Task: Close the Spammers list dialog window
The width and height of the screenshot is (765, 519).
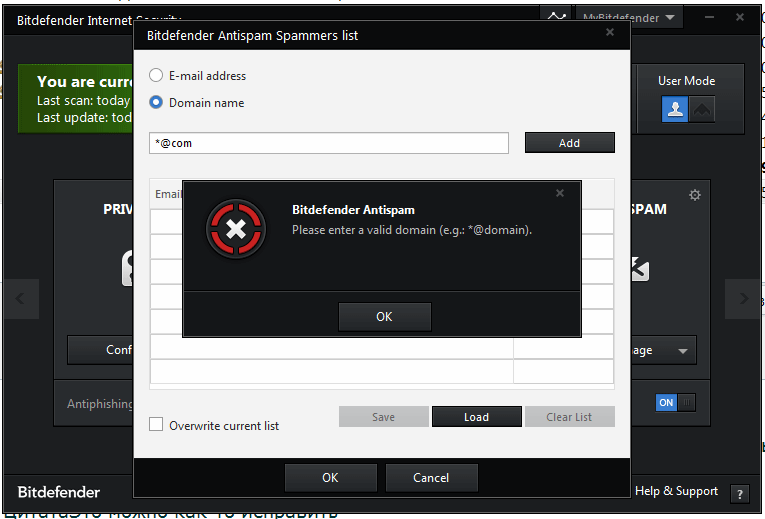Action: click(x=610, y=32)
